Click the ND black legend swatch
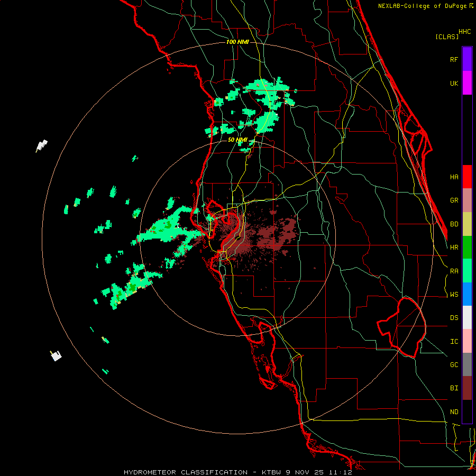The width and height of the screenshot is (476, 476). [467, 411]
